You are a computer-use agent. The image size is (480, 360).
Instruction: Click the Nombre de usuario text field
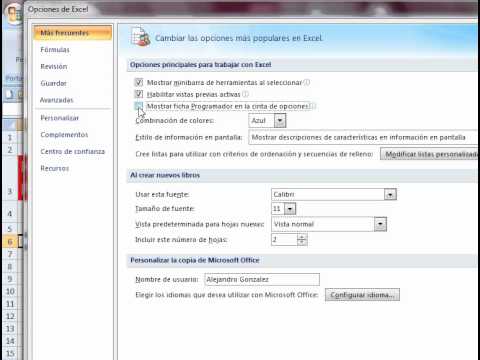coord(262,279)
